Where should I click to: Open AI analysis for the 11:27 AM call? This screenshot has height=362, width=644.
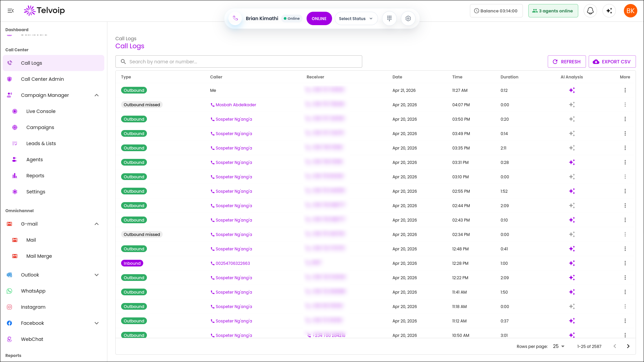tap(572, 90)
